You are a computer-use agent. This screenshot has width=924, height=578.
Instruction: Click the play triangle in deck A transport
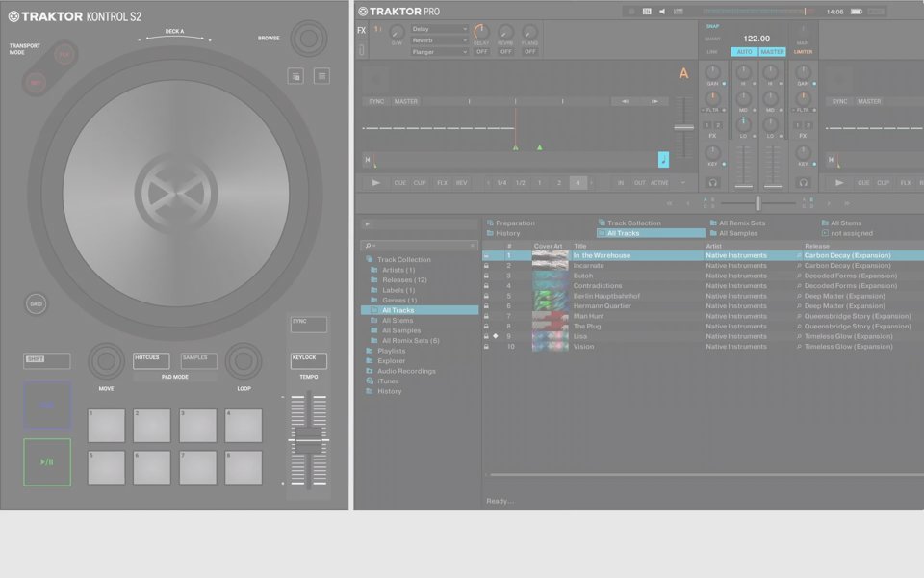click(x=375, y=183)
